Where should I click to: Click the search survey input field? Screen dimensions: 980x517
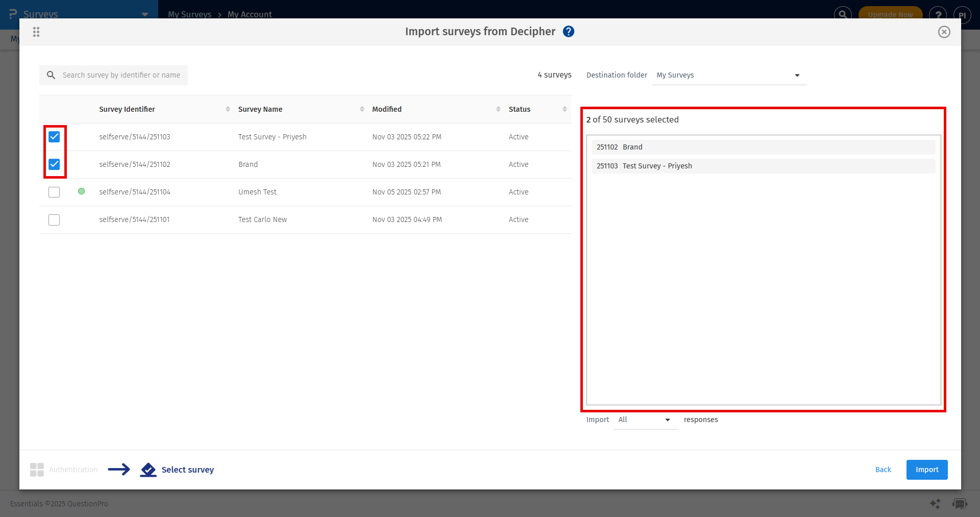(x=121, y=75)
